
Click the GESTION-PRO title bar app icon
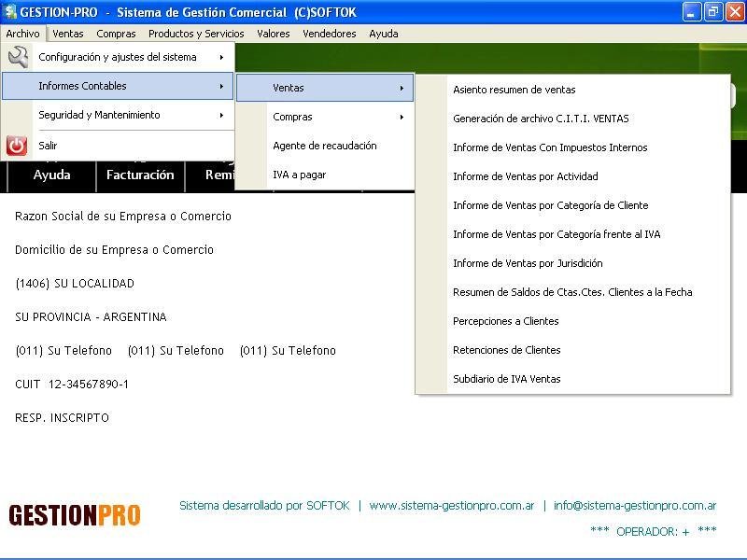[10, 12]
